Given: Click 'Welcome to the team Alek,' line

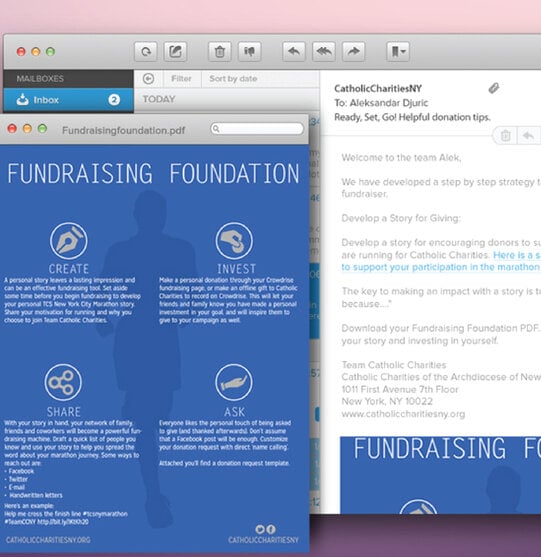Looking at the screenshot, I should (401, 157).
